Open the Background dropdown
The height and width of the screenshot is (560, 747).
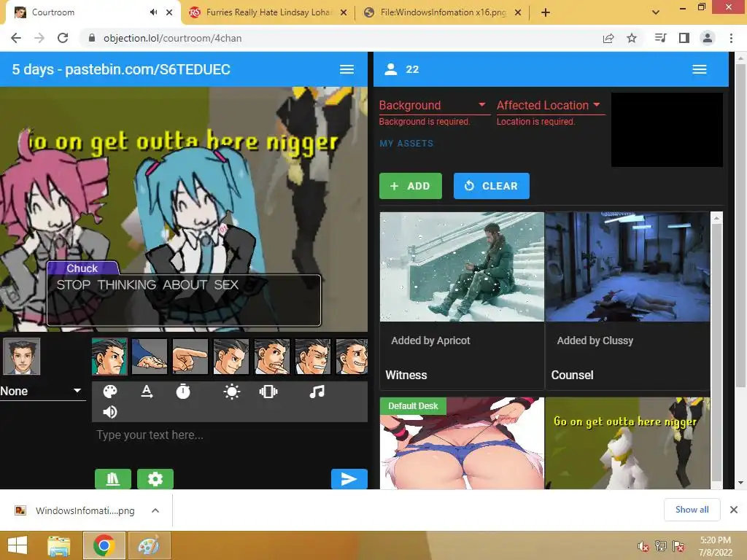coord(434,105)
